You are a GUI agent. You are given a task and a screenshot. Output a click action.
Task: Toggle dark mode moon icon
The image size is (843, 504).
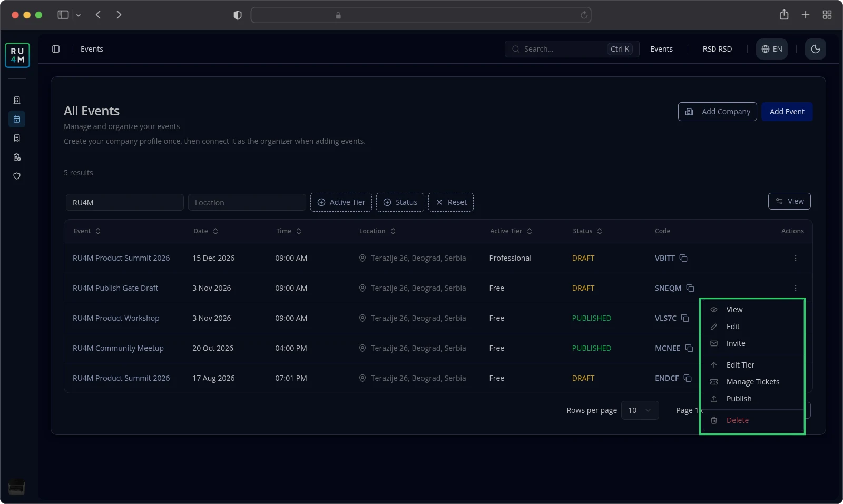pos(816,49)
